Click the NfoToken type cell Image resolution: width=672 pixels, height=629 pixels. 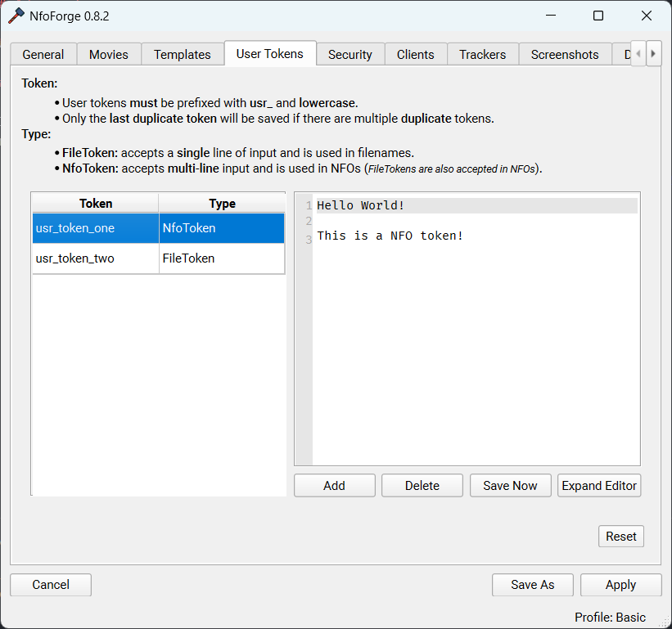click(x=222, y=228)
